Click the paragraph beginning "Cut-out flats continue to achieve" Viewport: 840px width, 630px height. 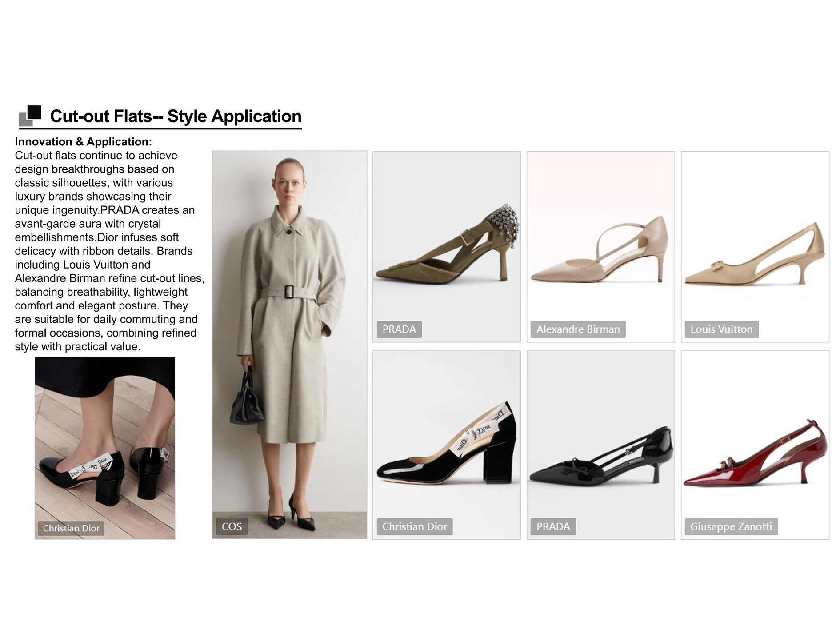(x=110, y=251)
